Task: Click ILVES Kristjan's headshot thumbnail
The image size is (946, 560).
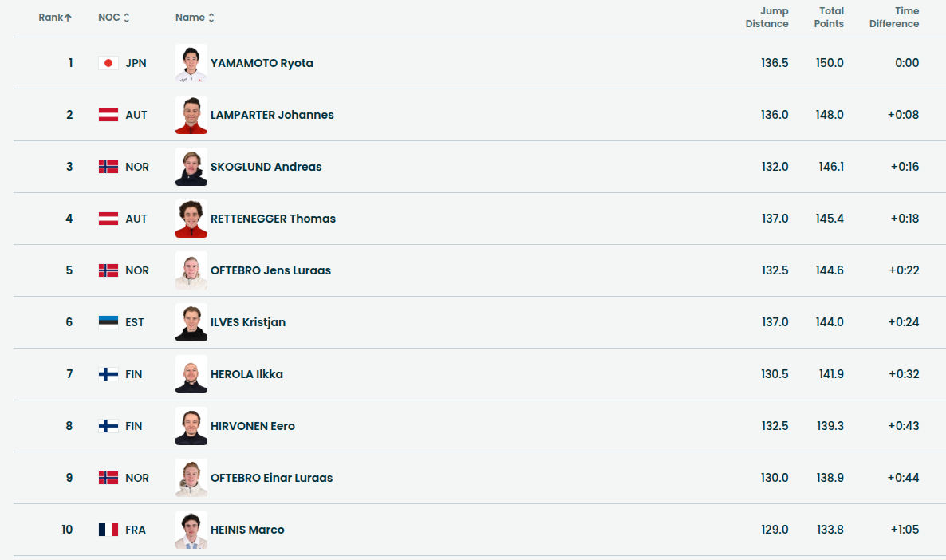Action: click(x=191, y=322)
